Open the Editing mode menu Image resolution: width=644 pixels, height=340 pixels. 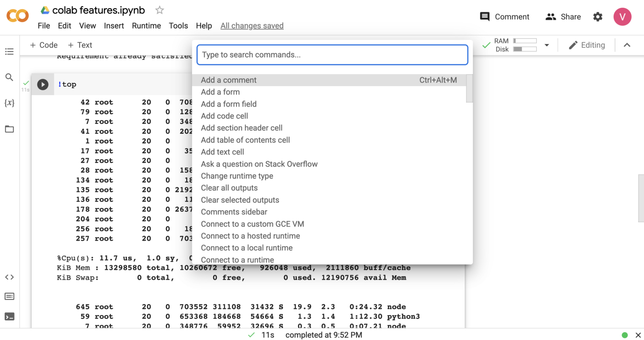(587, 45)
